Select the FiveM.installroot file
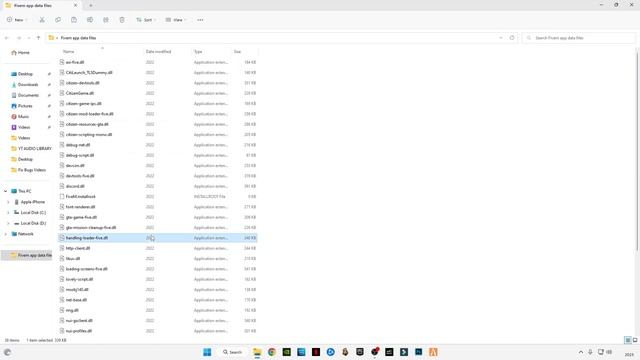Screen dimensions: 640x360 click(x=80, y=197)
